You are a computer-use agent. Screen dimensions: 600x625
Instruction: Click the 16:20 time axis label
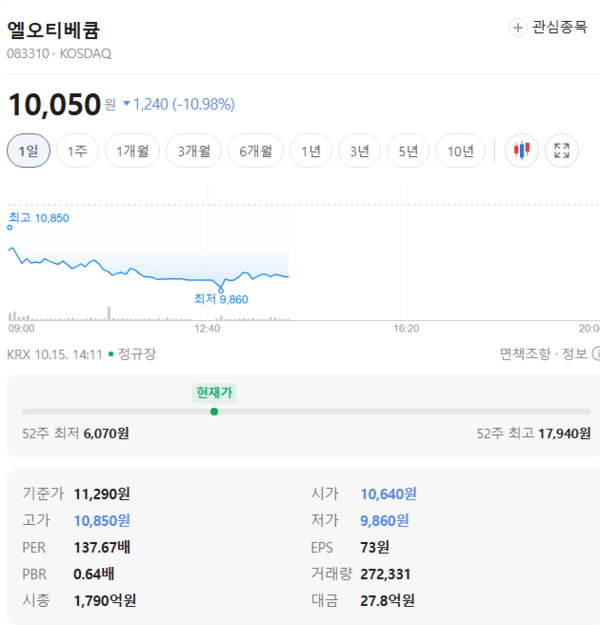[406, 328]
